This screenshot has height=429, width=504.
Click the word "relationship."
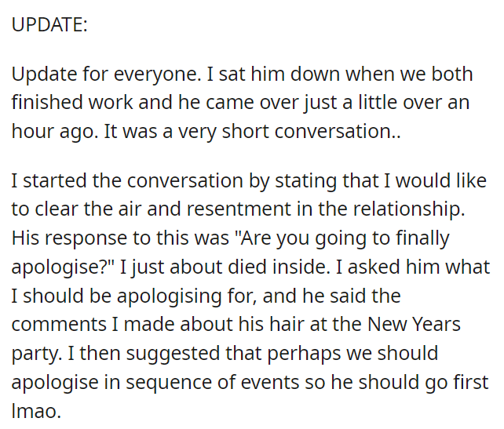[409, 209]
